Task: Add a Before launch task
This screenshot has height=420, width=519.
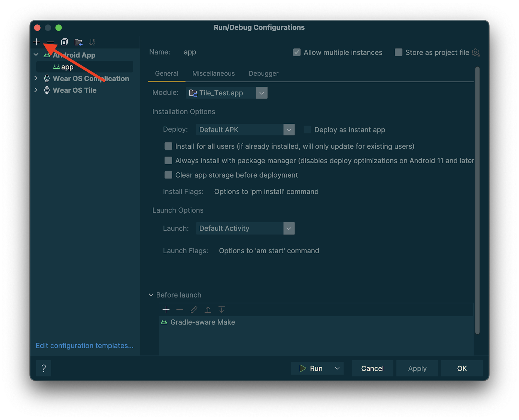Action: 166,309
